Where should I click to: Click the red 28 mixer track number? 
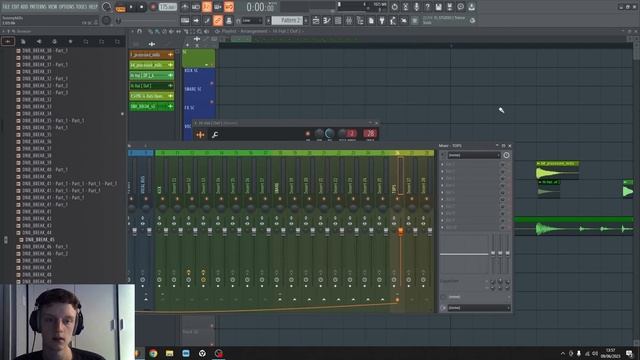point(370,133)
